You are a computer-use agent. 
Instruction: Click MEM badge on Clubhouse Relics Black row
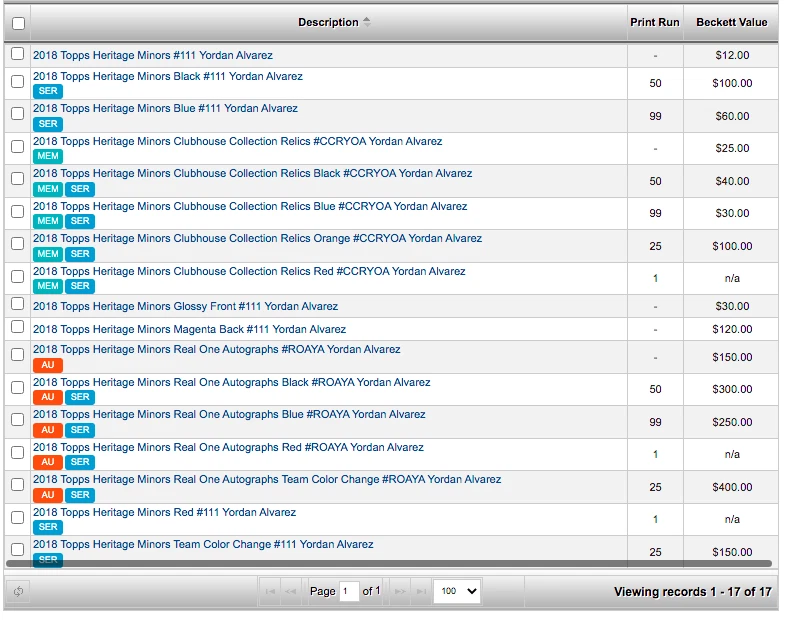tap(48, 189)
